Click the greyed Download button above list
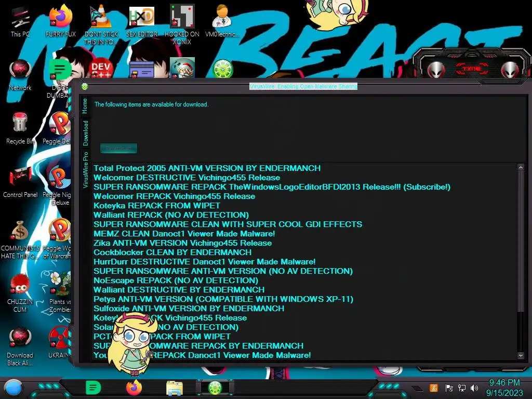Viewport: 532px width, 399px height. (119, 148)
